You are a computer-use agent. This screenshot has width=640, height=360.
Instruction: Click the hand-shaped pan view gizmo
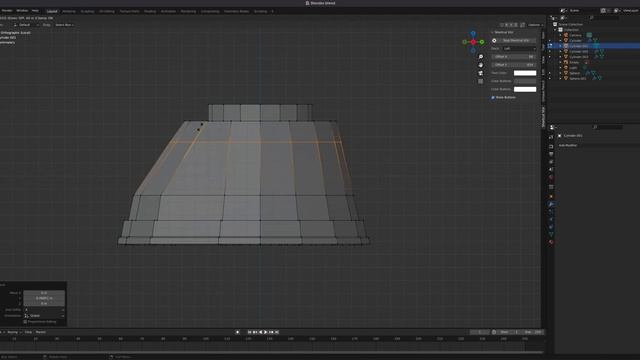point(481,65)
